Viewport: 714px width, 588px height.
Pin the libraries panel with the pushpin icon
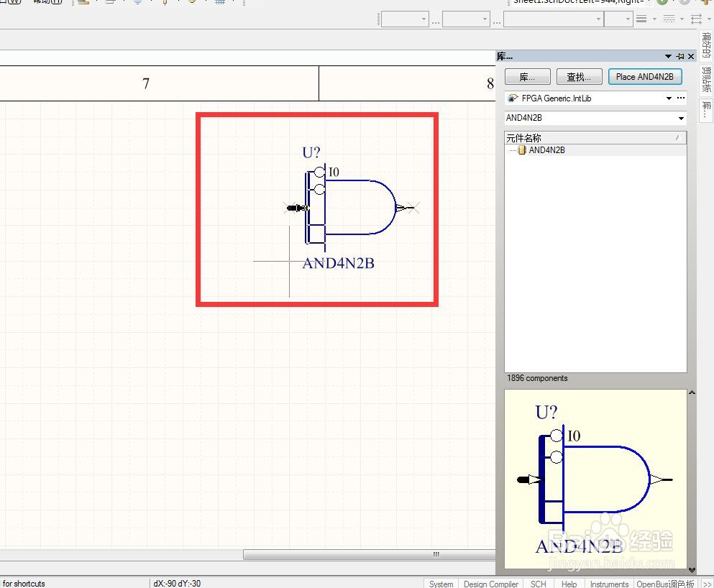point(680,57)
